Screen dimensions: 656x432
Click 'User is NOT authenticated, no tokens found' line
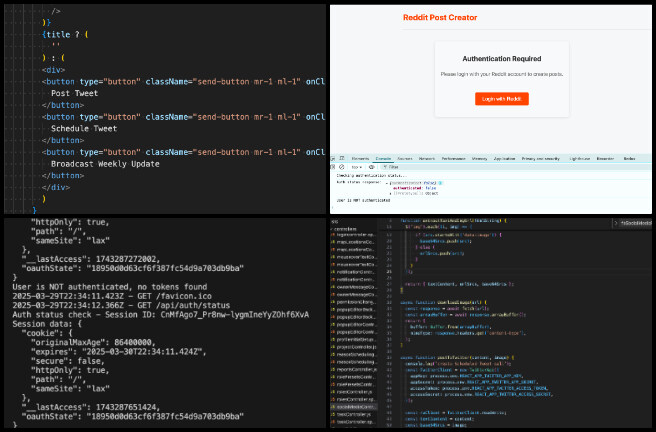pos(110,287)
